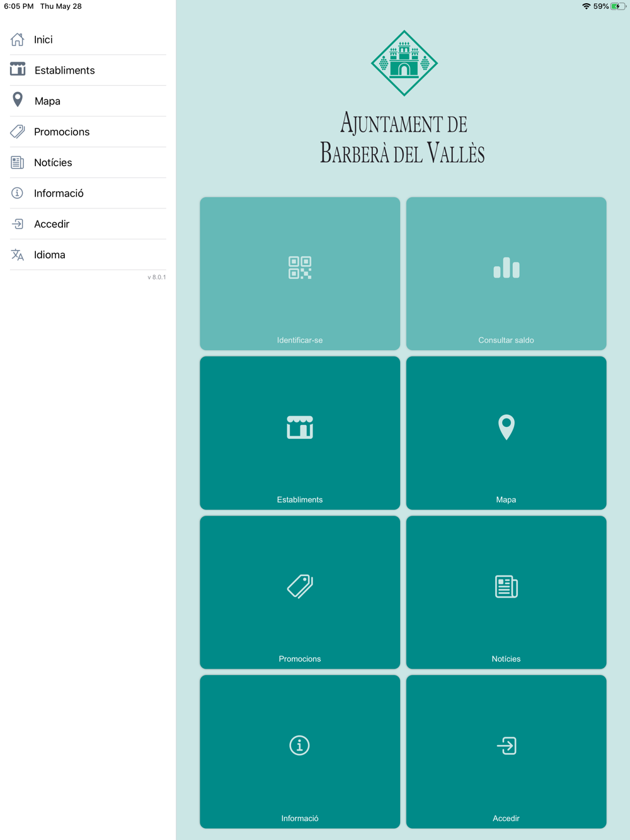Screen dimensions: 630x840
Task: Tap the bar chart icon on Consultar saldo tile
Action: 507,268
